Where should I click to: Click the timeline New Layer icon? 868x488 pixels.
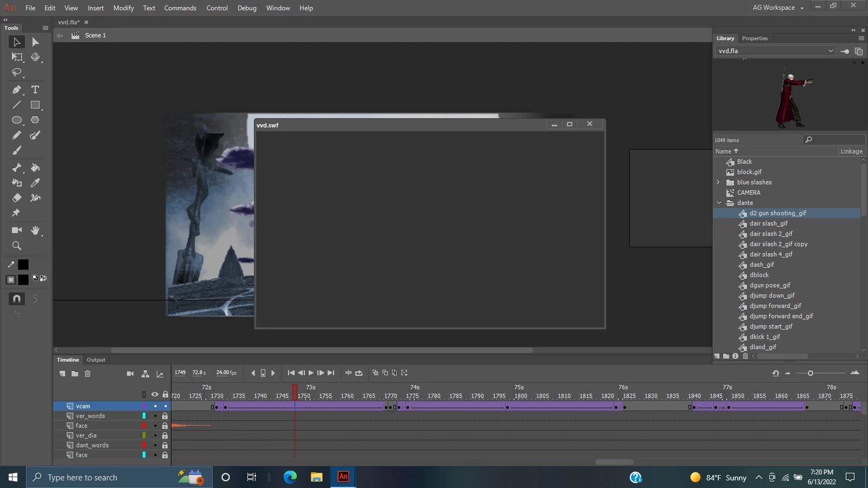62,374
